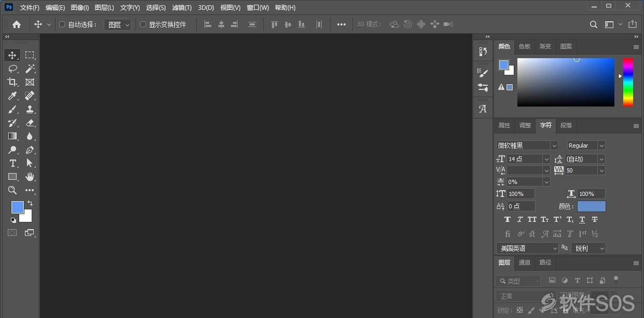The height and width of the screenshot is (318, 644).
Task: Go to the Home screen
Action: coord(17,24)
